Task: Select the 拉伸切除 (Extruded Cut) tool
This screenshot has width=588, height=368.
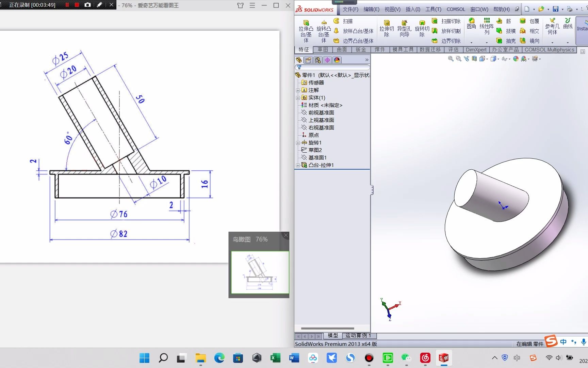Action: 387,30
